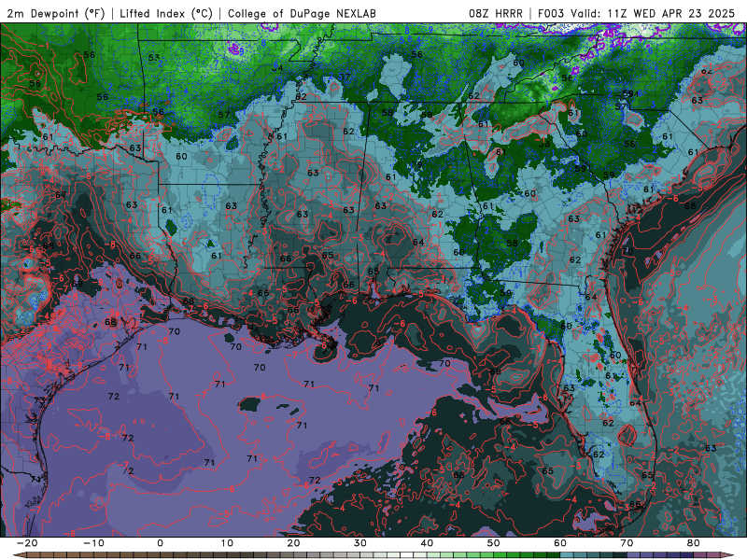Image resolution: width=747 pixels, height=560 pixels.
Task: Click the "F003 Valid: 11Z WED APR 23 2025" text
Action: click(x=636, y=13)
